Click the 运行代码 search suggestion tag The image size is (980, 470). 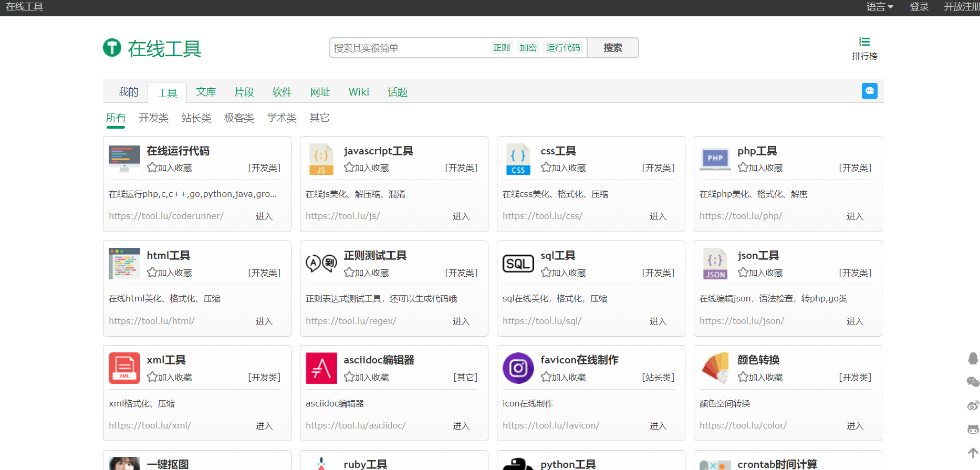(x=563, y=48)
